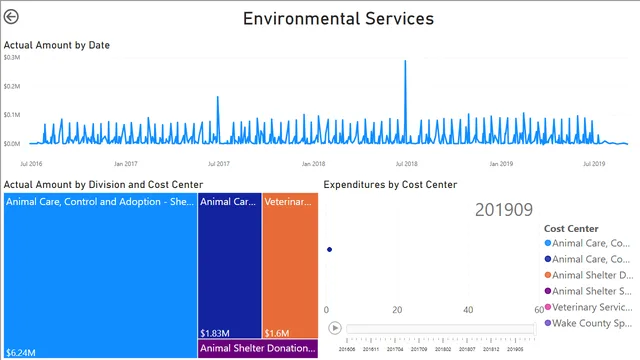Click the Wake County Sp... legend entry

point(588,323)
